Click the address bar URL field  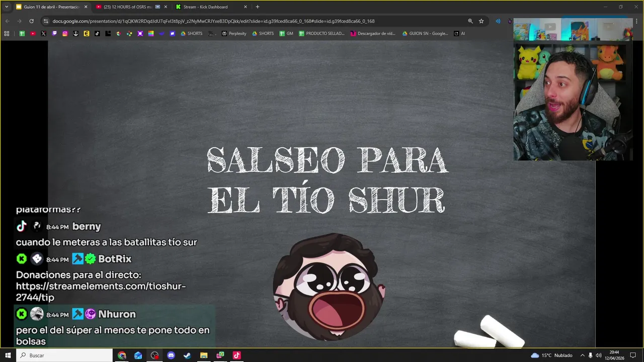tap(257, 21)
